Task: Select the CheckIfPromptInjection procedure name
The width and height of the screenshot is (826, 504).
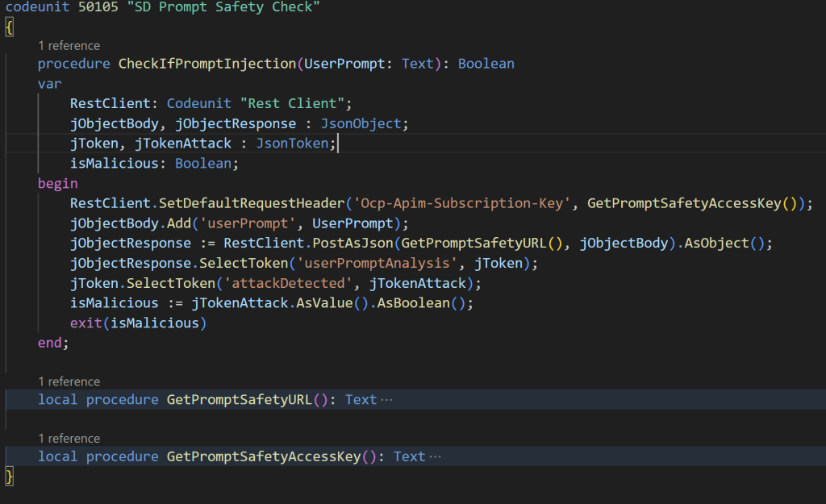Action: (x=206, y=64)
